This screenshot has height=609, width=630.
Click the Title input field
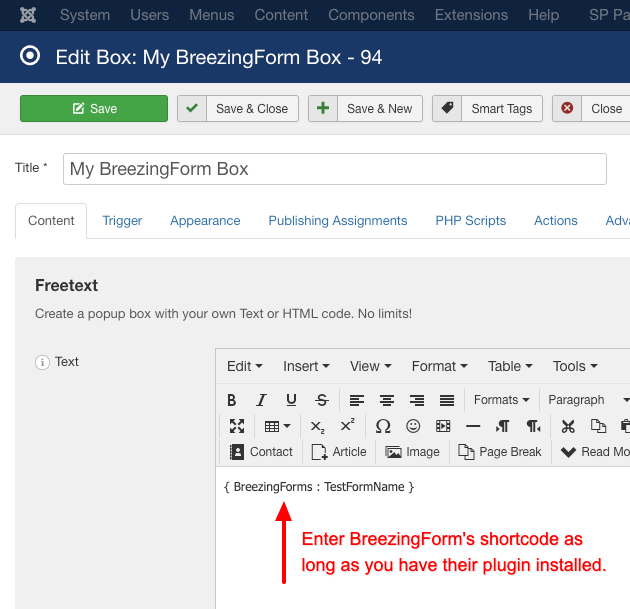click(335, 169)
